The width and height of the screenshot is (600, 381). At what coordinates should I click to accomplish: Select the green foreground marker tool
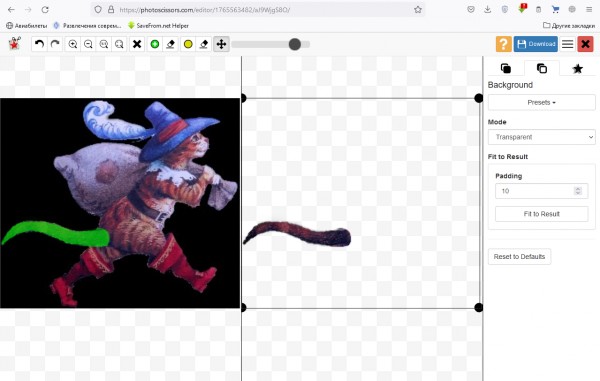coord(155,44)
